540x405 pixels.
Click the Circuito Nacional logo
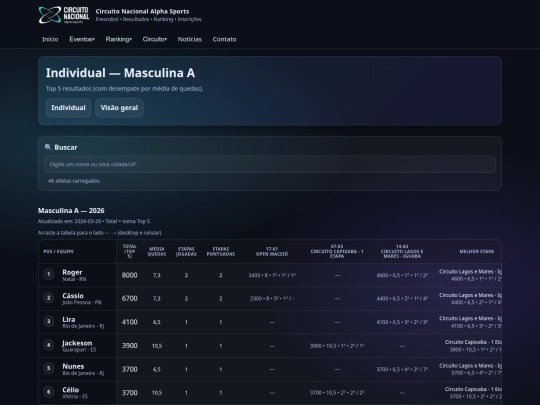click(x=64, y=15)
